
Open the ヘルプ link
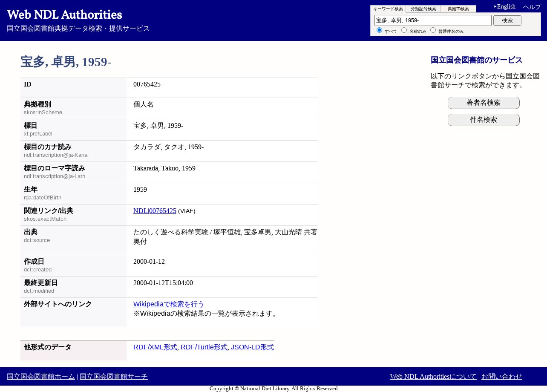[x=532, y=7]
